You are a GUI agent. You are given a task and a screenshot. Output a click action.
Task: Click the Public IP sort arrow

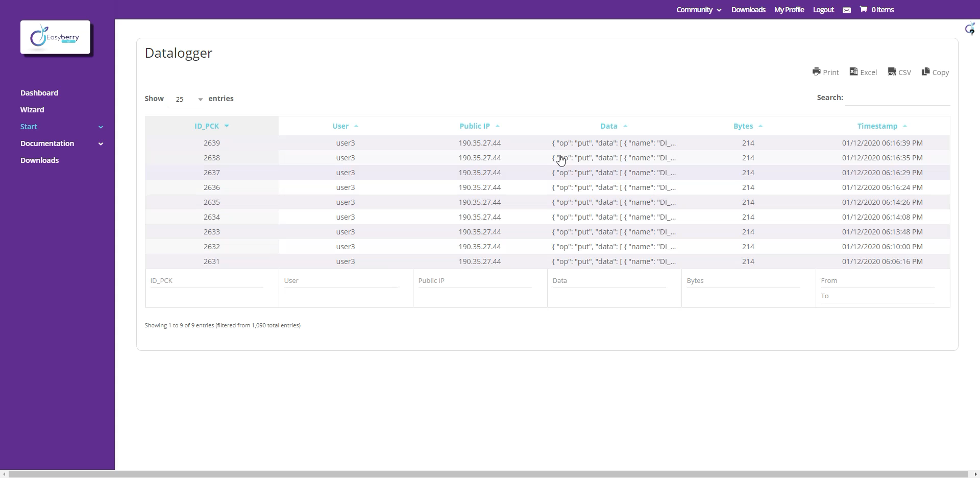(x=498, y=126)
